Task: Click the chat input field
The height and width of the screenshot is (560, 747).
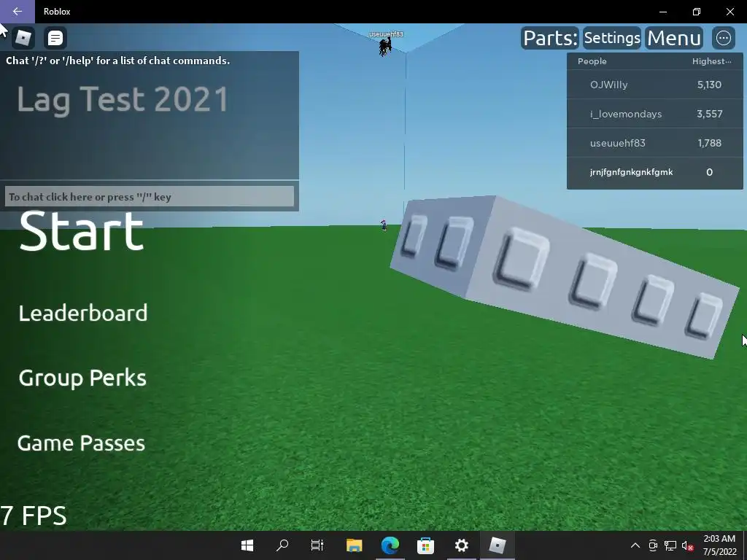Action: [x=149, y=196]
